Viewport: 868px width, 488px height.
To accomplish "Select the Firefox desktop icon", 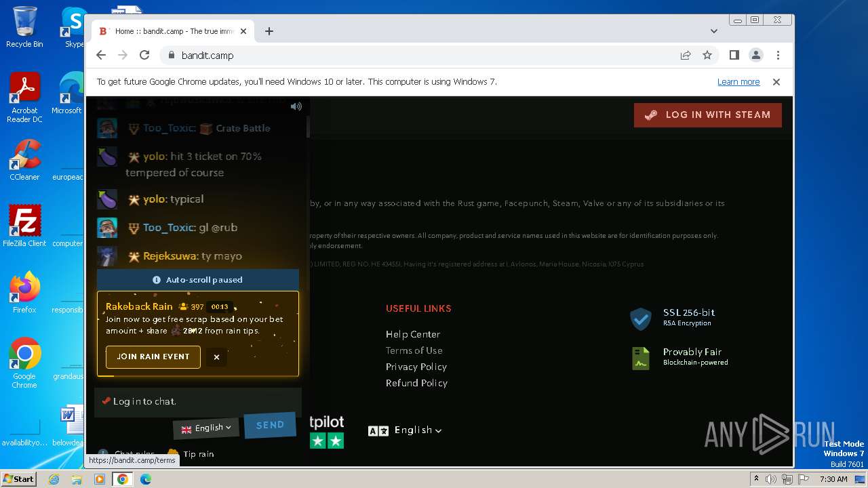I will click(x=24, y=293).
